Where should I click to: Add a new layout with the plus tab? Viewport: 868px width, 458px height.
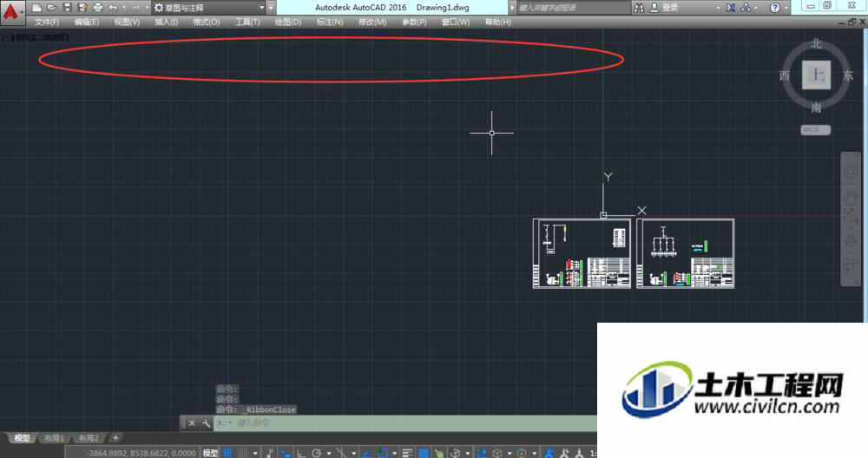coord(115,438)
